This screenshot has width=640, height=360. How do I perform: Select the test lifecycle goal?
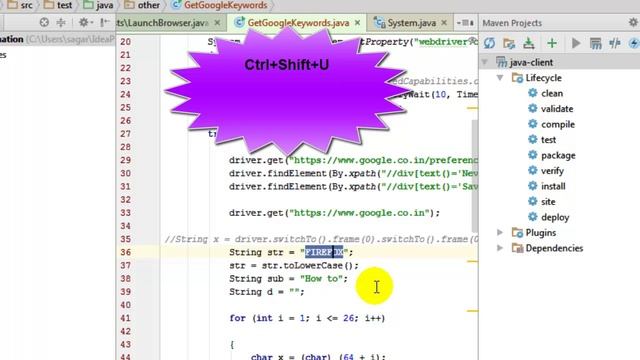pos(542,140)
